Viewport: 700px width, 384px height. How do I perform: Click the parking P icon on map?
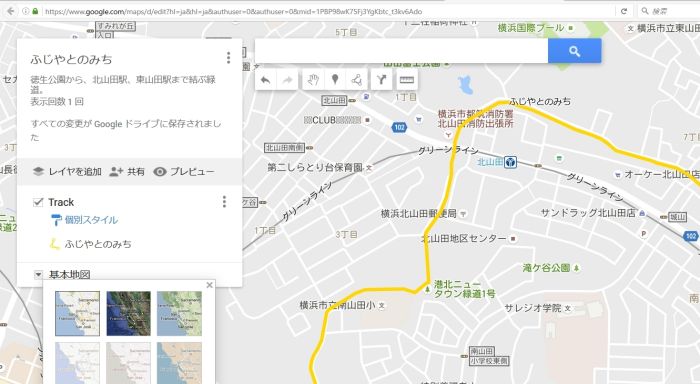644,234
